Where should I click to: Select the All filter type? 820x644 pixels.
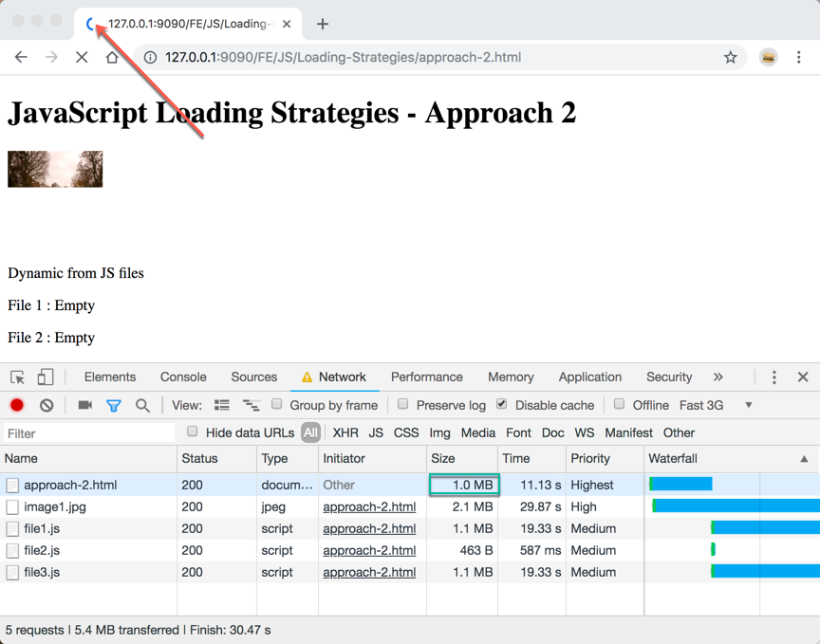[x=310, y=432]
